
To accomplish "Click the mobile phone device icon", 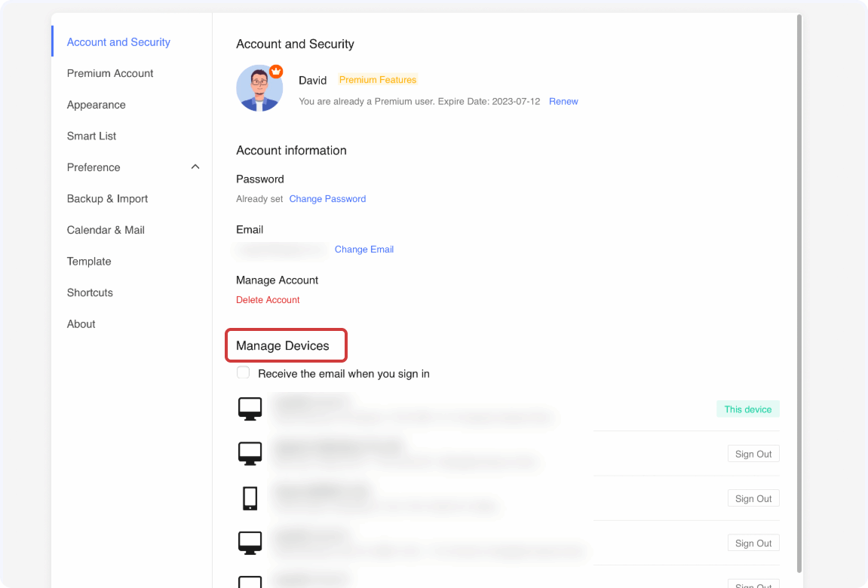I will [x=250, y=498].
